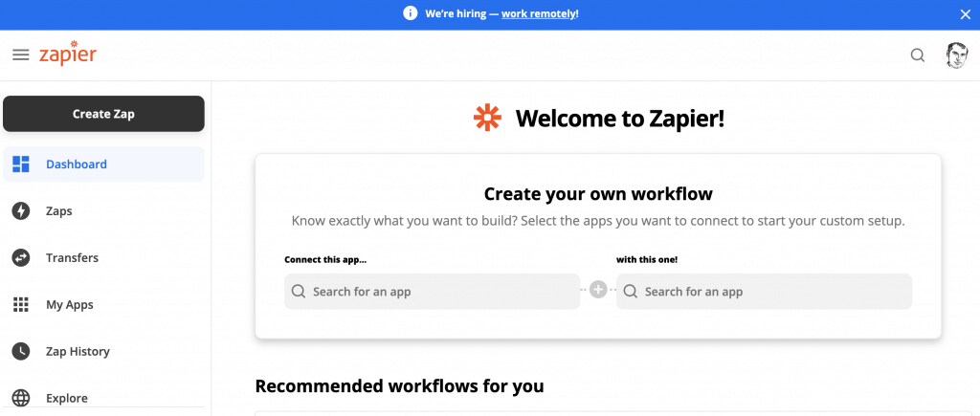This screenshot has height=416, width=980.
Task: Click the My Apps grid icon
Action: coord(21,305)
